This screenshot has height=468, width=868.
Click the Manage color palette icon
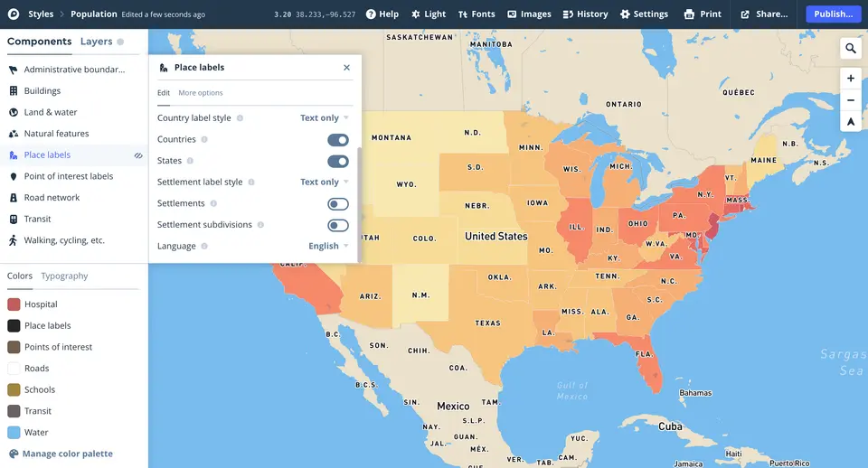14,454
